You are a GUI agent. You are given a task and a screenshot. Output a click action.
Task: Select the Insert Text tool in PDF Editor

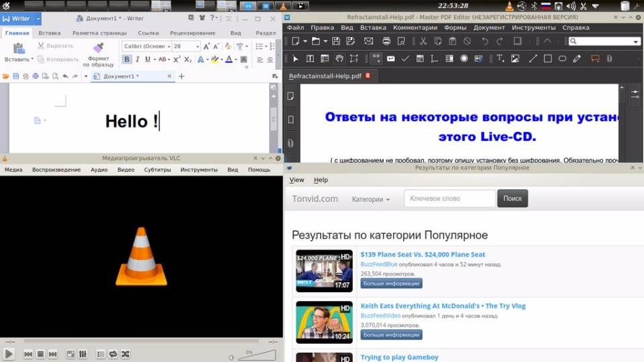[x=500, y=59]
